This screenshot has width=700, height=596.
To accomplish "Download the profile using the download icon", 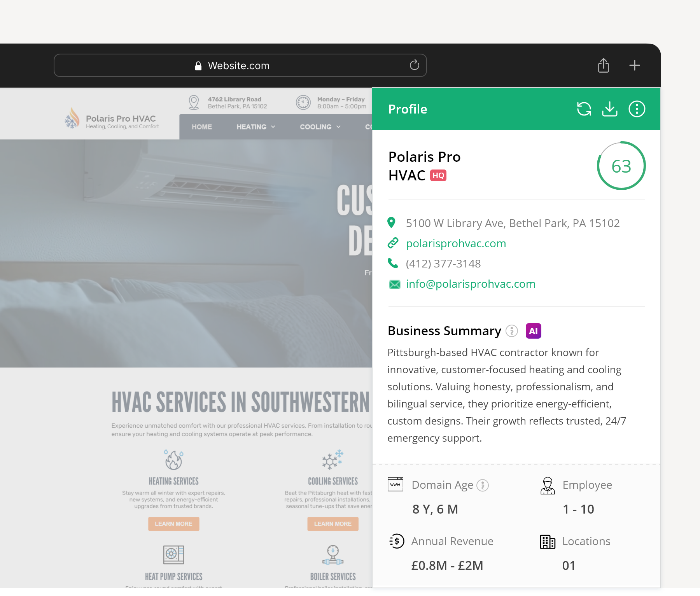I will (609, 109).
